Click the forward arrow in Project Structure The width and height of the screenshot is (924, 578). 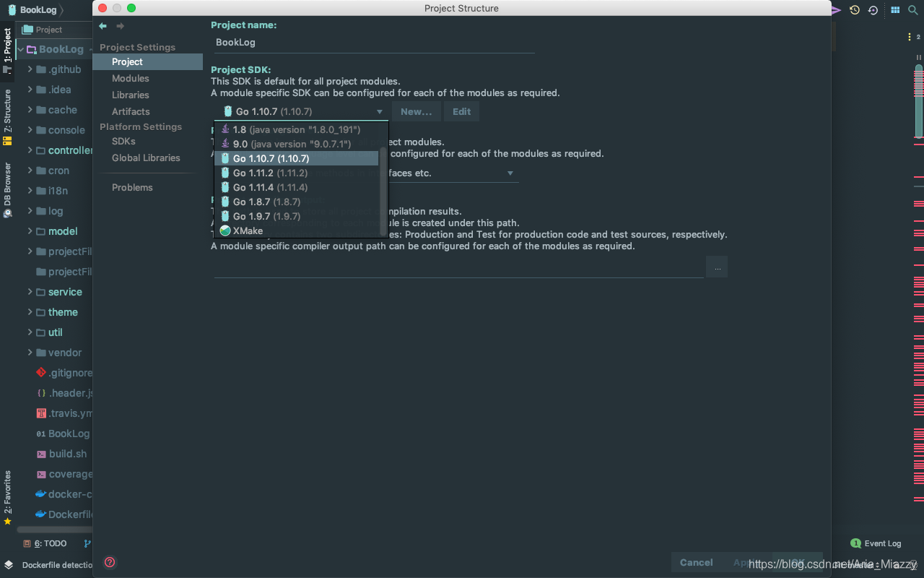click(x=120, y=26)
